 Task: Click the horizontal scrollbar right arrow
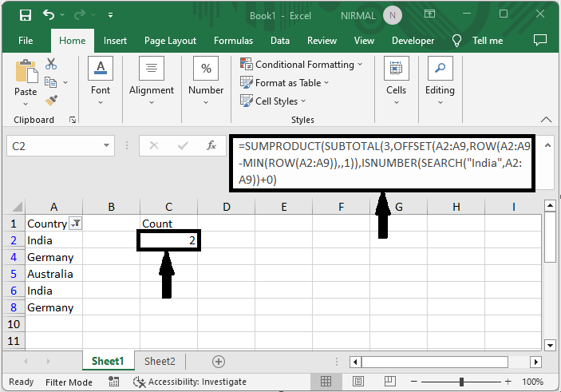click(x=535, y=362)
